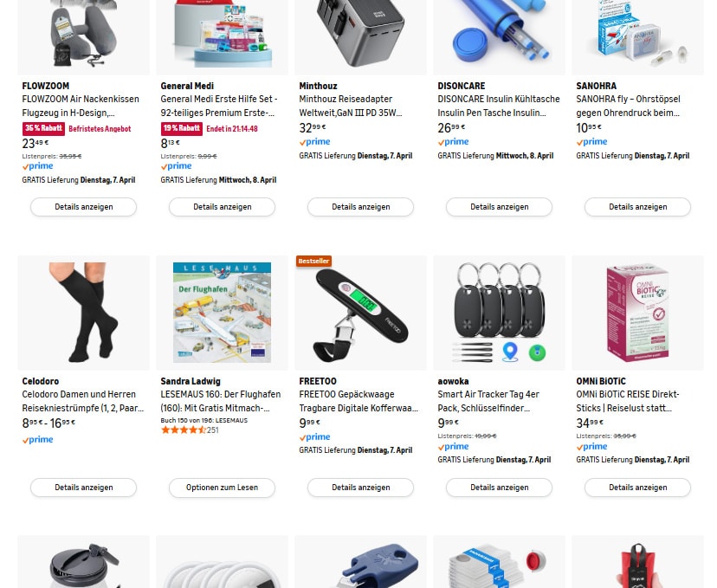
Task: Click the 35 % Rabatt badge
Action: point(43,128)
